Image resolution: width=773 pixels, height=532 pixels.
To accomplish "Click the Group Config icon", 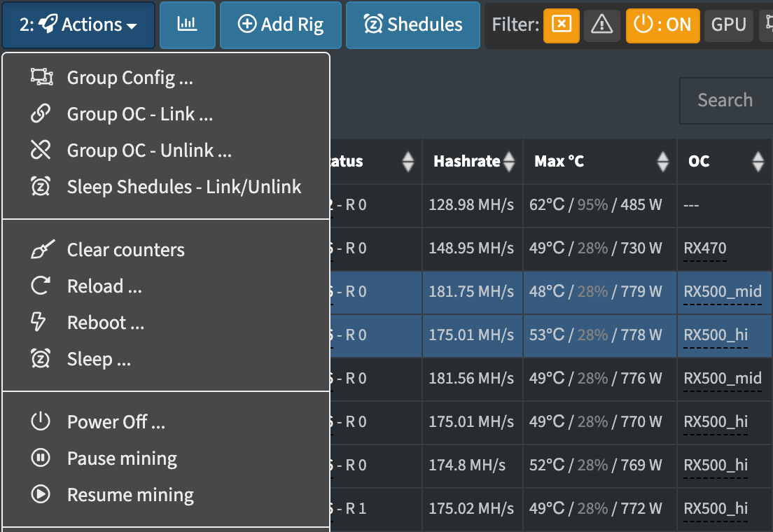I will pos(41,77).
